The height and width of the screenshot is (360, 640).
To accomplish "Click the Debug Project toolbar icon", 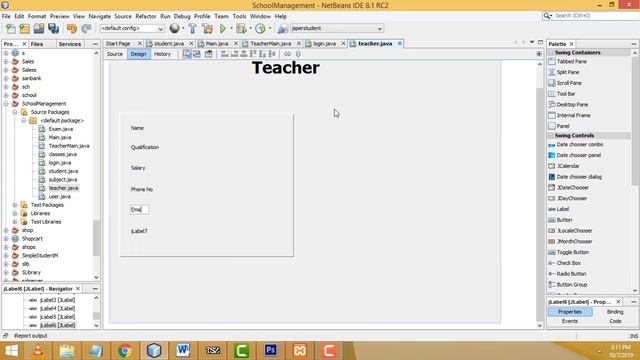I will (x=241, y=28).
